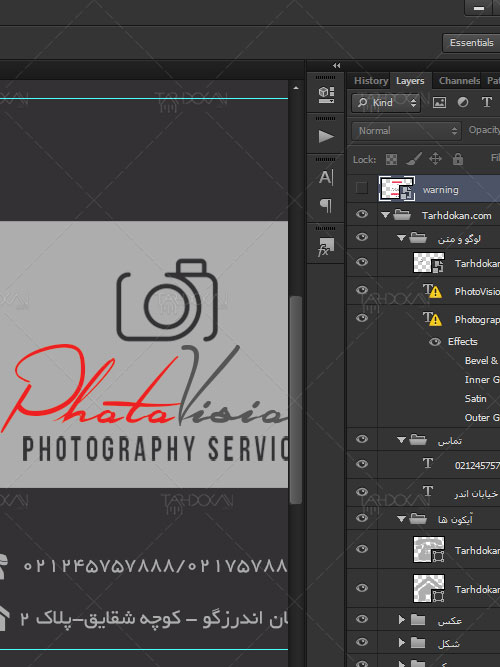The height and width of the screenshot is (667, 500).
Task: Open the Normal blend mode dropdown
Action: pyautogui.click(x=406, y=131)
